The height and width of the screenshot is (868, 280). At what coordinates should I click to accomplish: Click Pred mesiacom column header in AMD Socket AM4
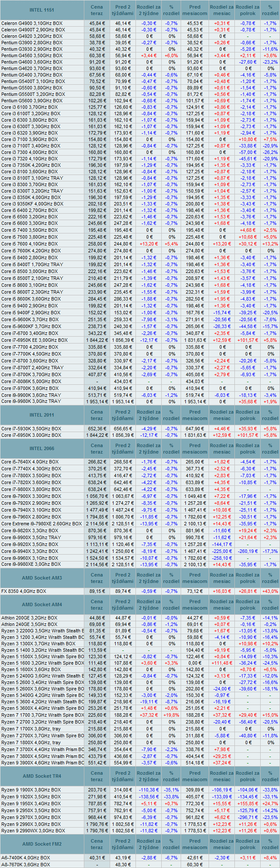pos(194,604)
